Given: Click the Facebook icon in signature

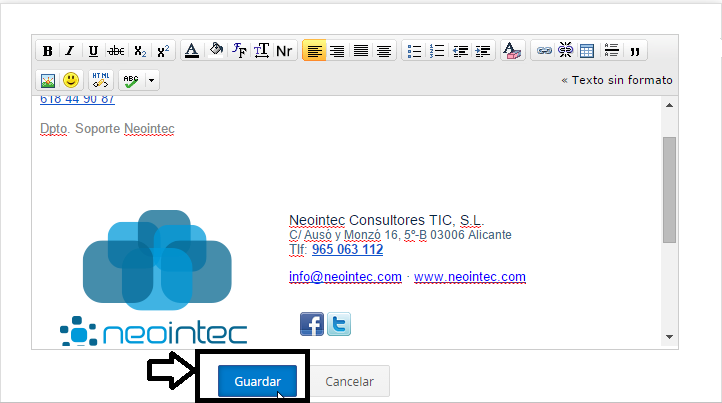Looking at the screenshot, I should [x=312, y=324].
